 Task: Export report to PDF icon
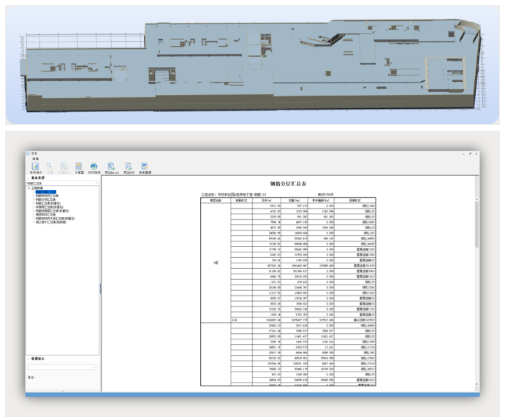128,167
